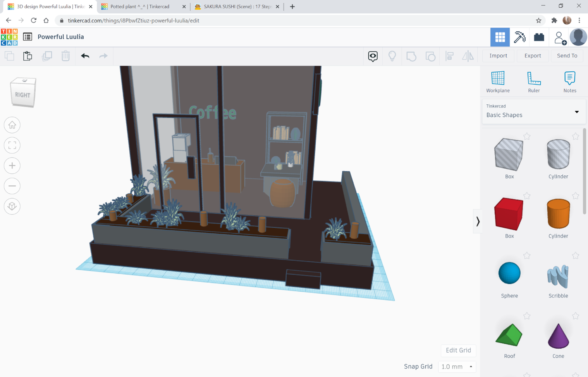Click the Delete trash icon

(x=65, y=56)
